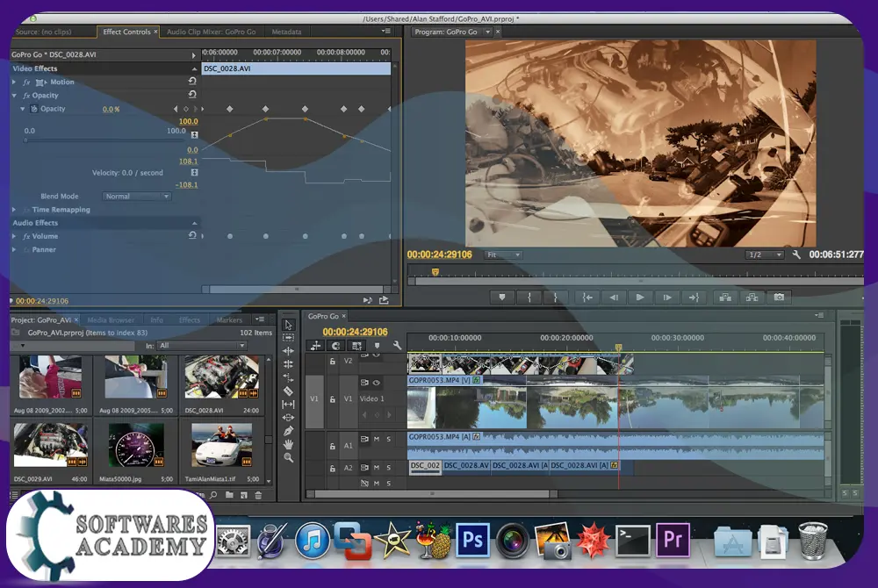Image resolution: width=878 pixels, height=588 pixels.
Task: Open the Media Browser tab
Action: [111, 320]
